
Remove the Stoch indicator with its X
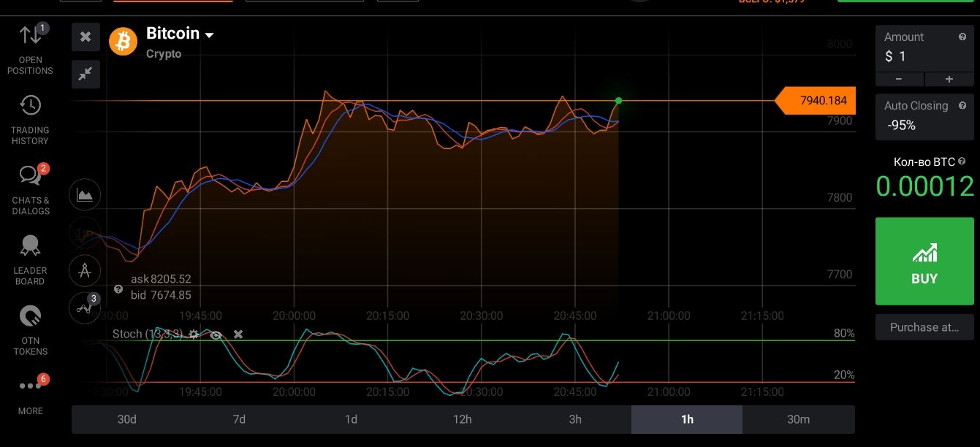pos(238,334)
